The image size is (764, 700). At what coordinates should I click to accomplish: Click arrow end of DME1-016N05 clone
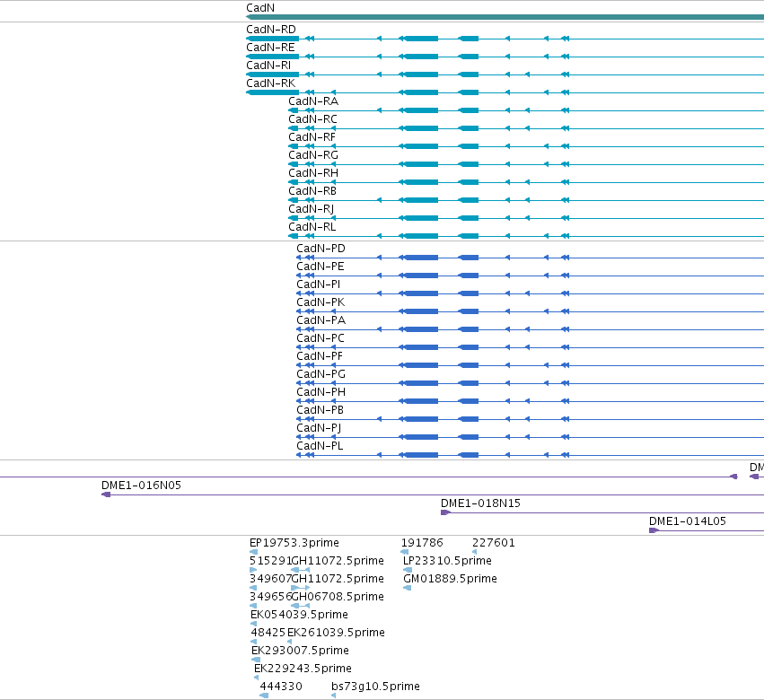pos(106,494)
